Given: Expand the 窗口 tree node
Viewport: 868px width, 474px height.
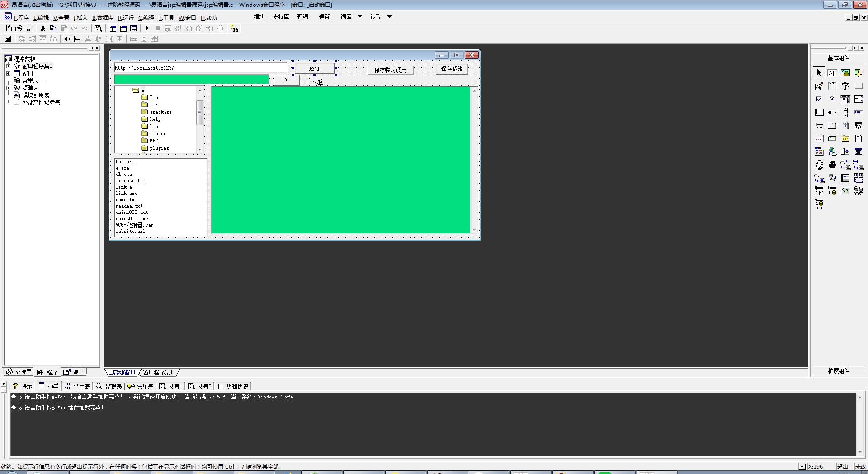Looking at the screenshot, I should tap(8, 73).
